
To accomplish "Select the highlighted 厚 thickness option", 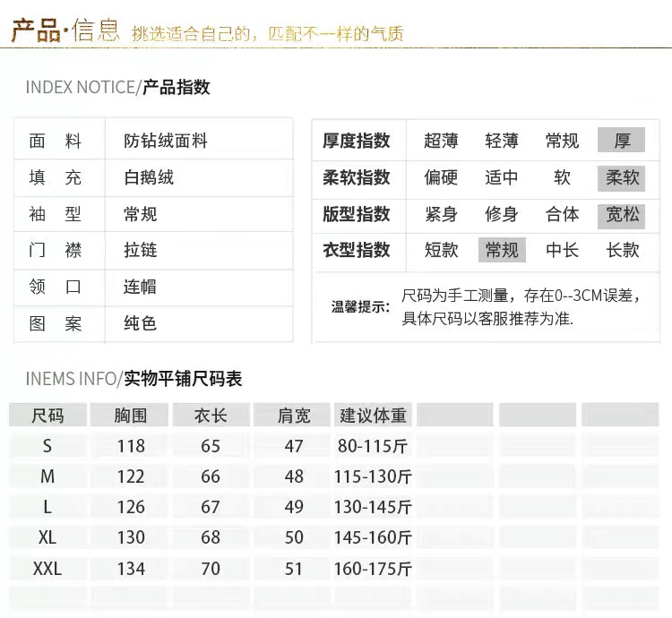I will pyautogui.click(x=621, y=141).
